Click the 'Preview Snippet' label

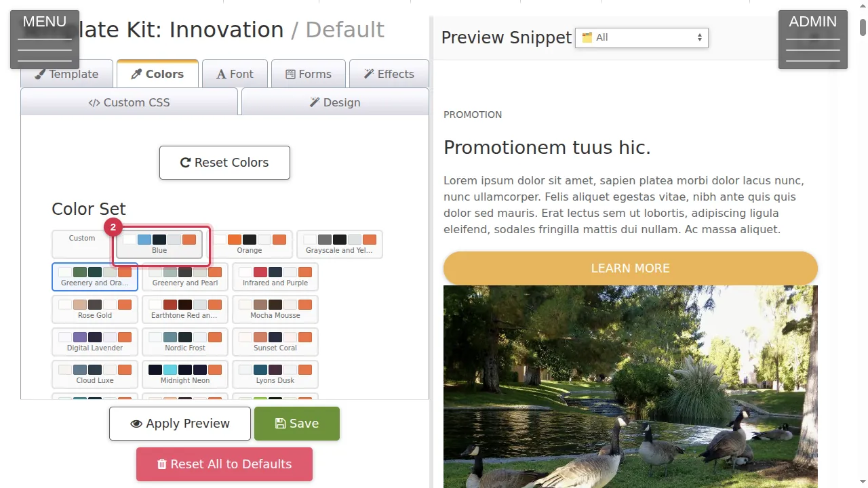507,38
